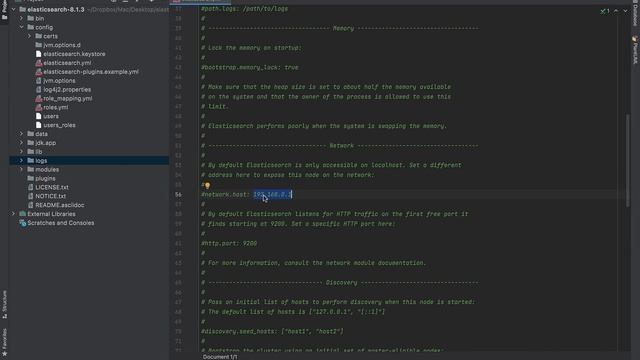The height and width of the screenshot is (360, 640).
Task: Open the Database tool window stripe
Action: (x=635, y=14)
